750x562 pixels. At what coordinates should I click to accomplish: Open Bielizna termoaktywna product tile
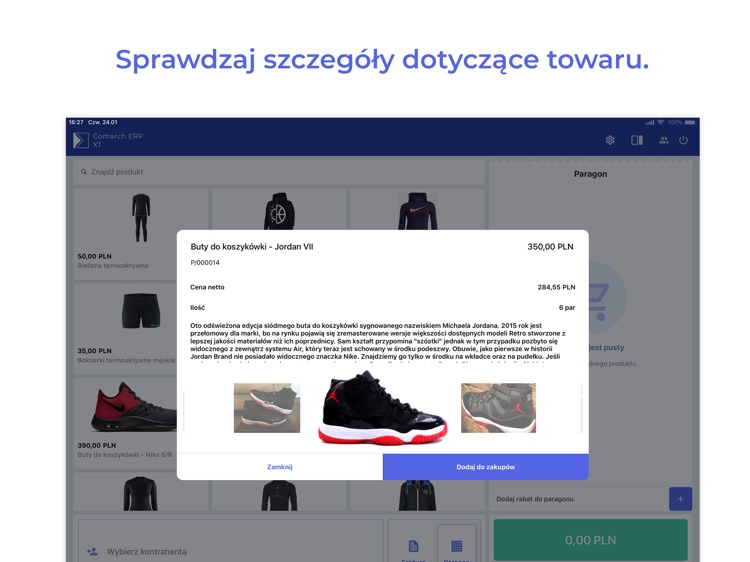tap(125, 233)
